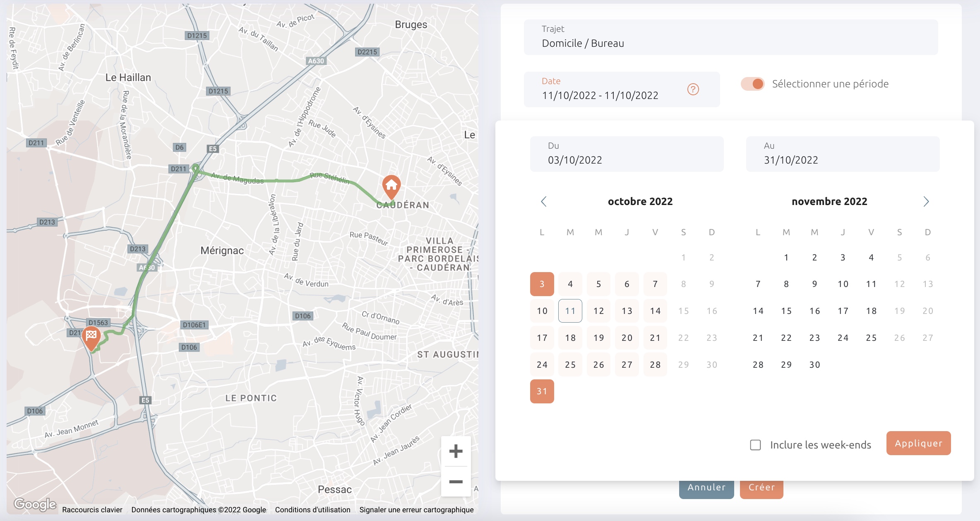This screenshot has height=521, width=980.
Task: Click the D2215 road badge on map
Action: 367,52
